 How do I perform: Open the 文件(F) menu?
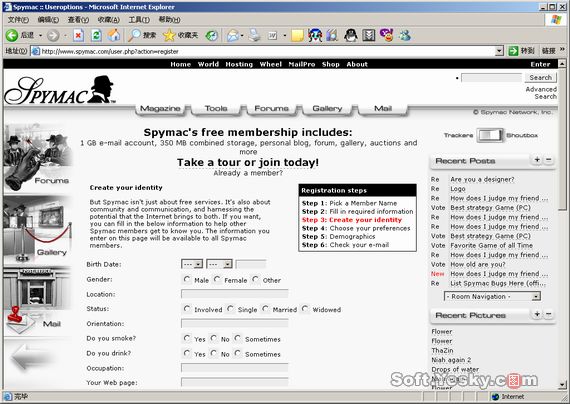(x=18, y=20)
